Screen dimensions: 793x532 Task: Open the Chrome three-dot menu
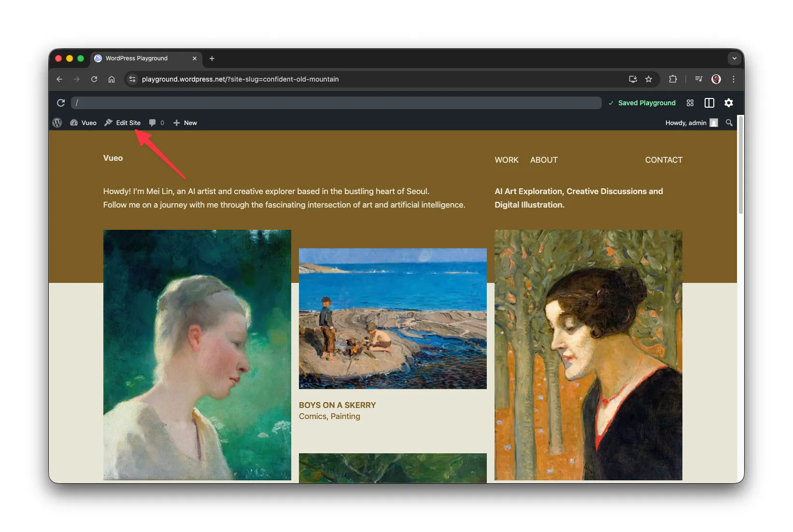[733, 79]
